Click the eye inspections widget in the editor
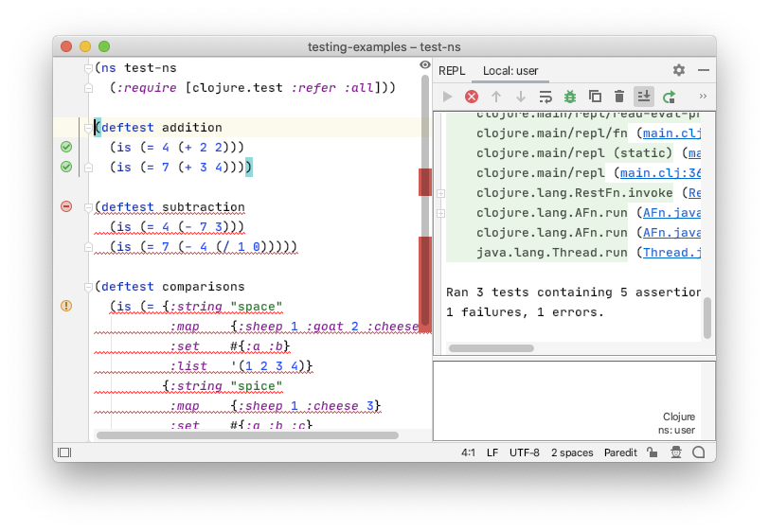 [425, 64]
